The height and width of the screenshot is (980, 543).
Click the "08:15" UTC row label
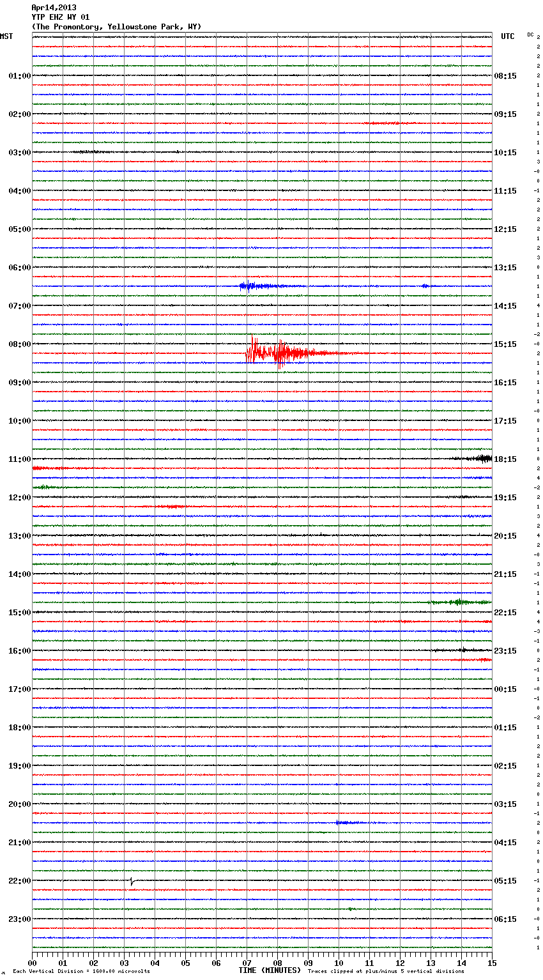pyautogui.click(x=505, y=76)
